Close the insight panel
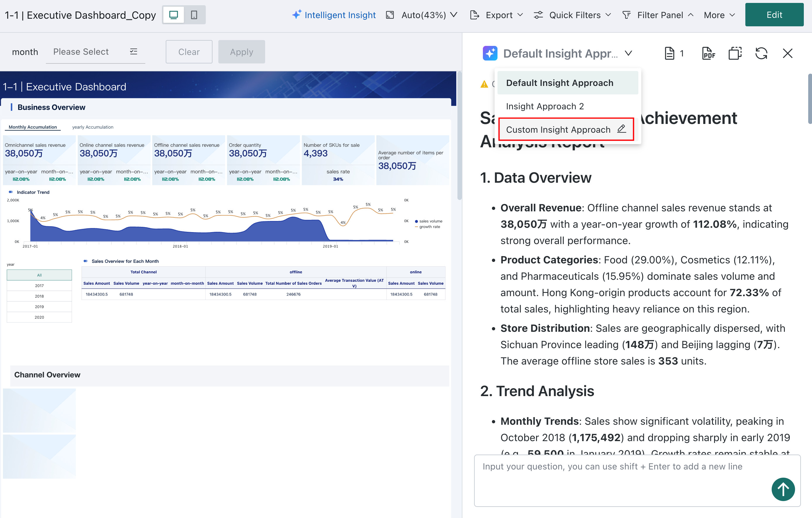 tap(787, 53)
